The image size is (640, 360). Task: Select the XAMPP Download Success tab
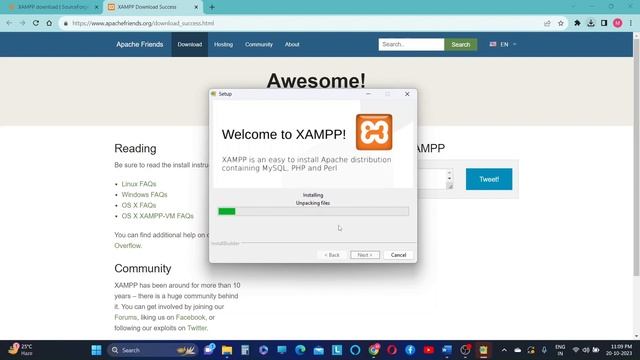click(x=153, y=7)
